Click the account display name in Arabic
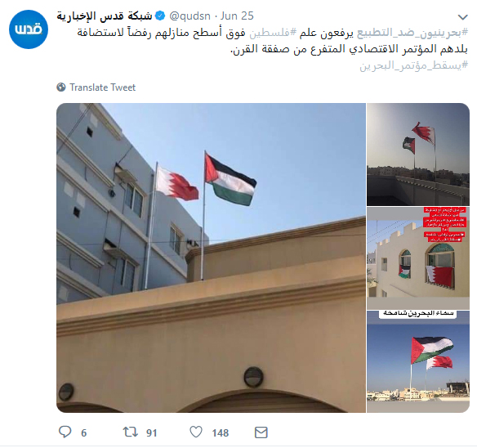The height and width of the screenshot is (448, 477). (105, 16)
